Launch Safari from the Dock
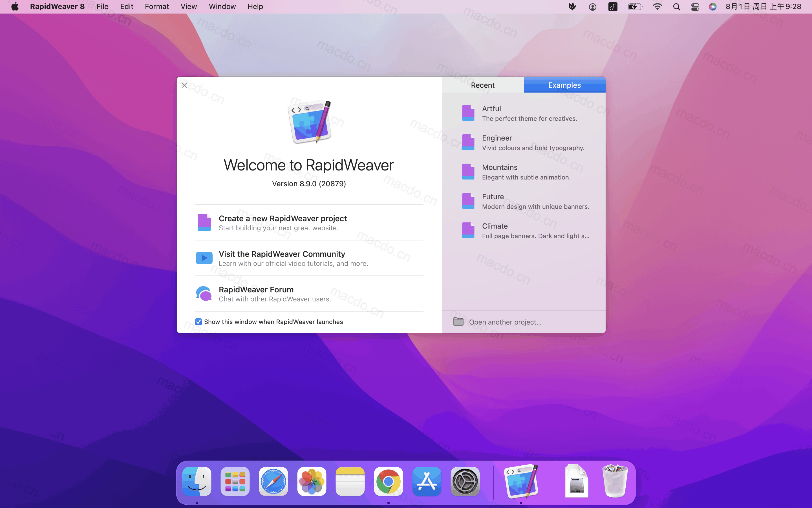Image resolution: width=812 pixels, height=508 pixels. tap(273, 481)
